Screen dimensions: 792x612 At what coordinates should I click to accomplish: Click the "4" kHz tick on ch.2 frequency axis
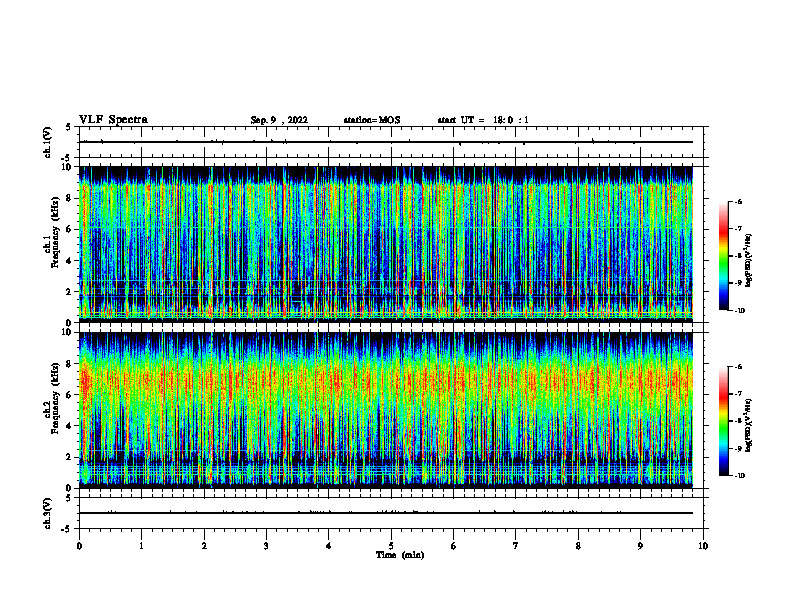click(x=70, y=426)
